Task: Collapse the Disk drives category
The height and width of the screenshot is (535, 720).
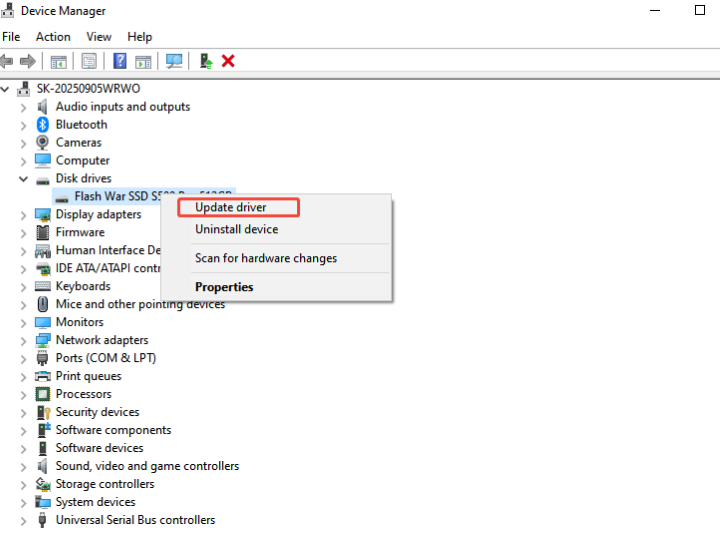Action: [x=23, y=179]
